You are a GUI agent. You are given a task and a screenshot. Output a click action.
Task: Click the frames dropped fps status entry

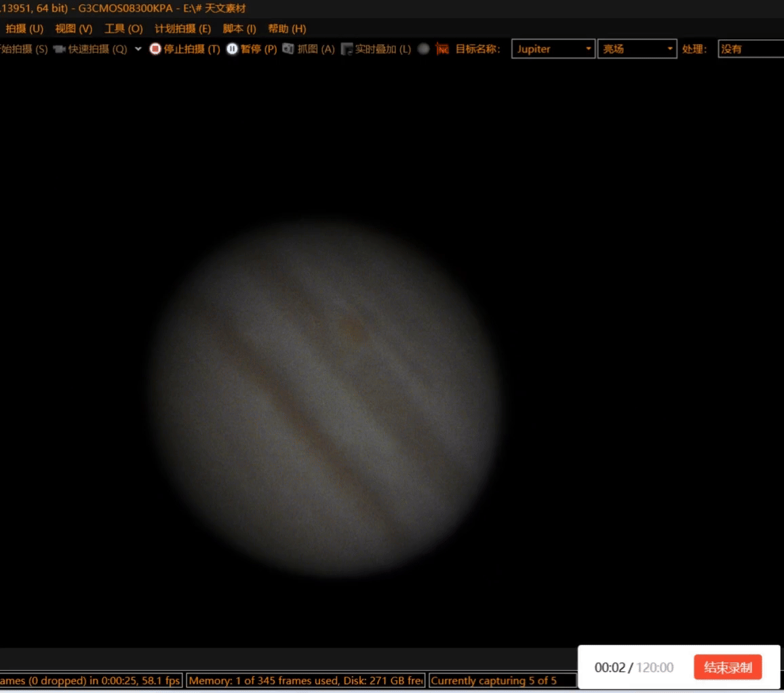[x=90, y=681]
